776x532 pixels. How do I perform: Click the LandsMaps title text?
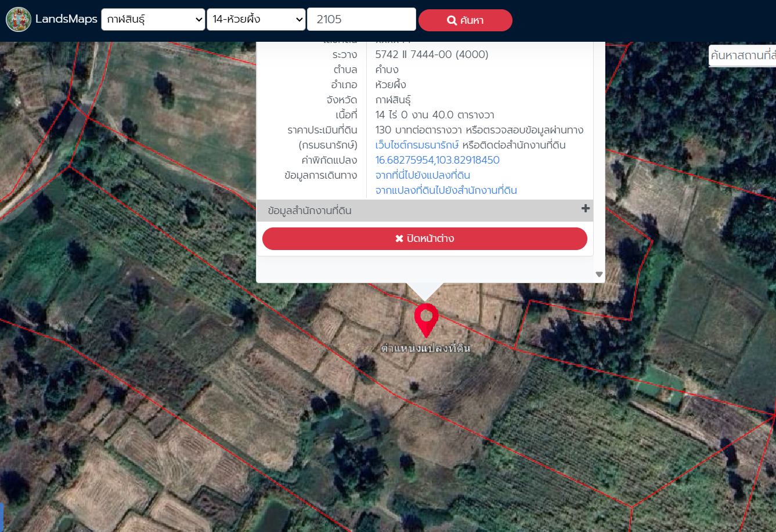click(66, 19)
